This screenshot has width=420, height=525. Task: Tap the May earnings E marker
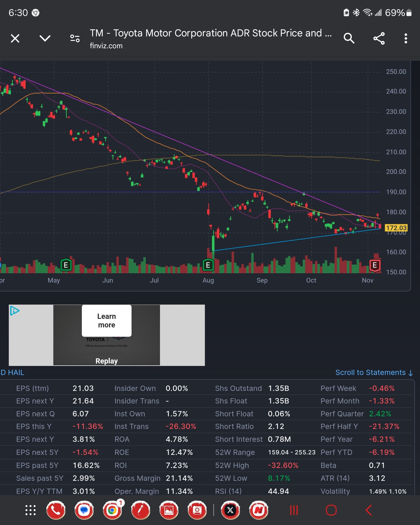(x=66, y=265)
